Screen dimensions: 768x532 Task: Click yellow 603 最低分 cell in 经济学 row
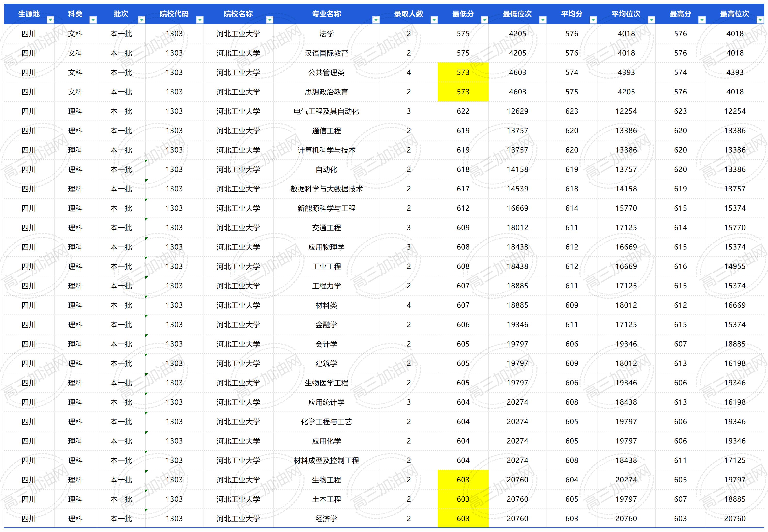463,518
